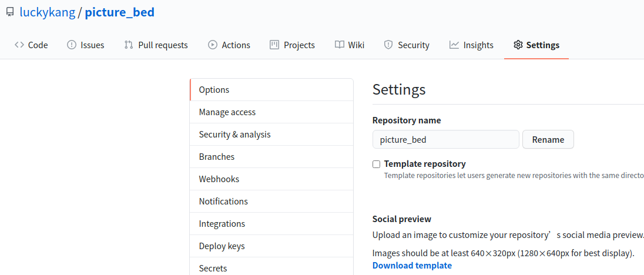This screenshot has height=275, width=644.
Task: Click the Social preview heading
Action: pyautogui.click(x=402, y=219)
